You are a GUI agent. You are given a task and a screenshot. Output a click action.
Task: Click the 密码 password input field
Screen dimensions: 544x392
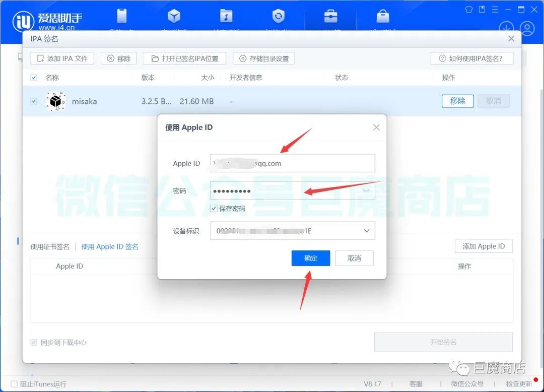293,190
